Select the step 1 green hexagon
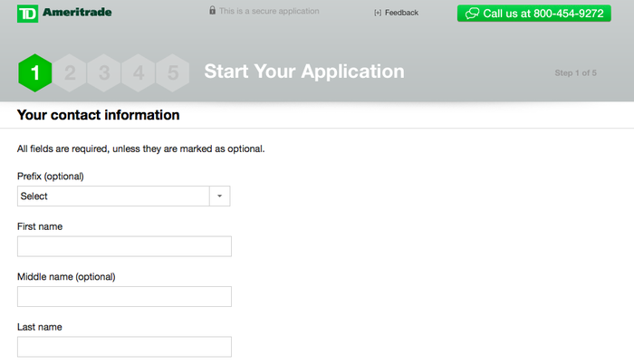The image size is (634, 364). point(35,72)
